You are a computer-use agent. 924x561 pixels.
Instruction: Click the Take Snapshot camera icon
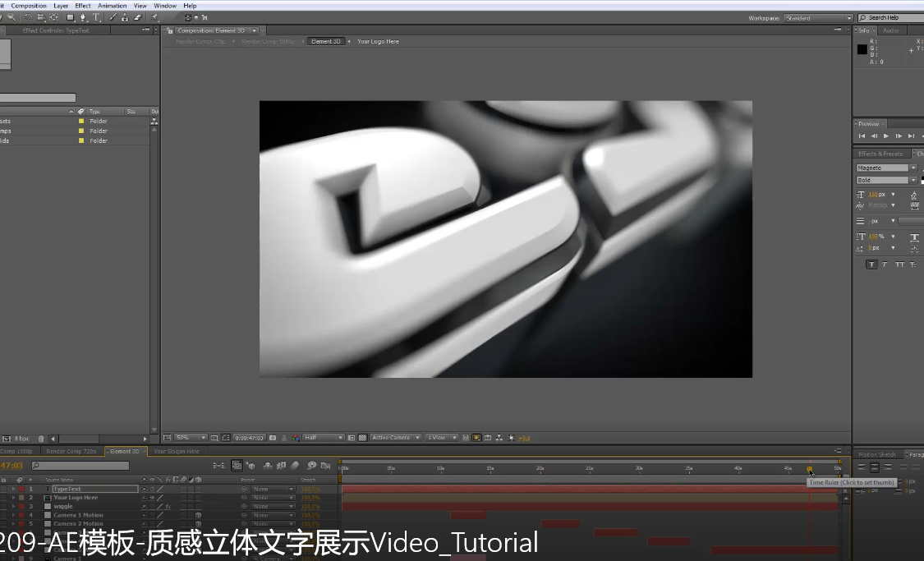pyautogui.click(x=272, y=438)
